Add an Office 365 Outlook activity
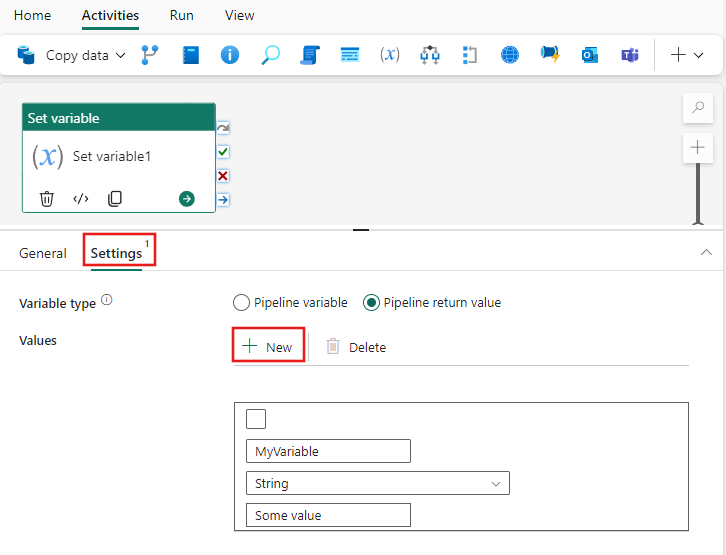Viewport: 726px width, 555px height. (x=590, y=55)
